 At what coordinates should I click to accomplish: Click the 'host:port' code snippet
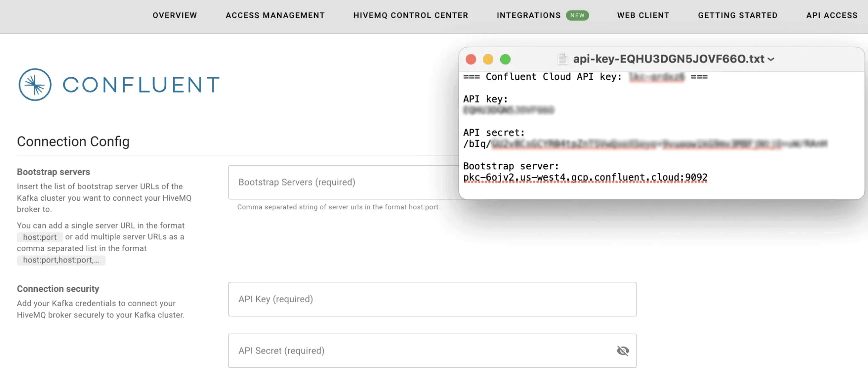40,237
